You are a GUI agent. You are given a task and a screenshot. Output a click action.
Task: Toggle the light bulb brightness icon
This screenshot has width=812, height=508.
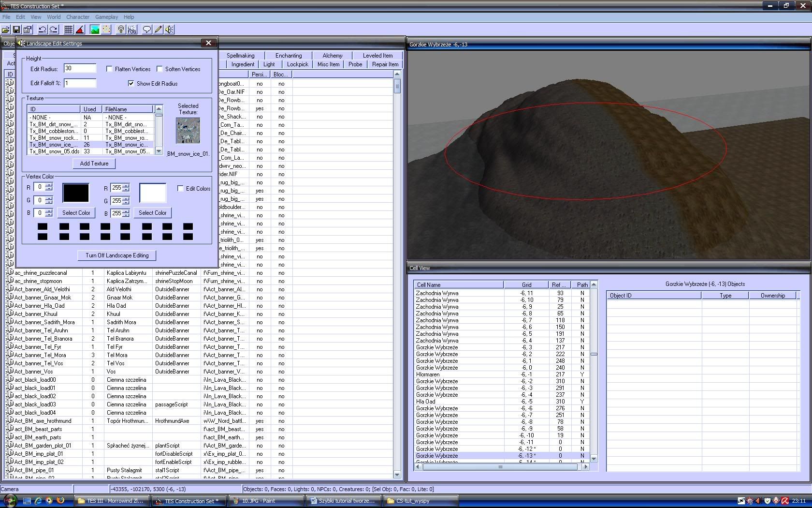pos(121,30)
